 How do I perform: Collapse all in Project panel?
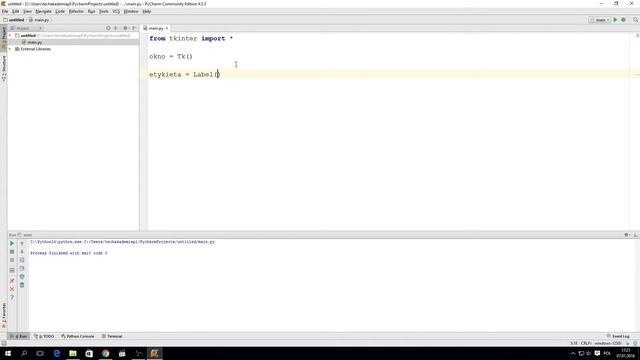(116, 28)
